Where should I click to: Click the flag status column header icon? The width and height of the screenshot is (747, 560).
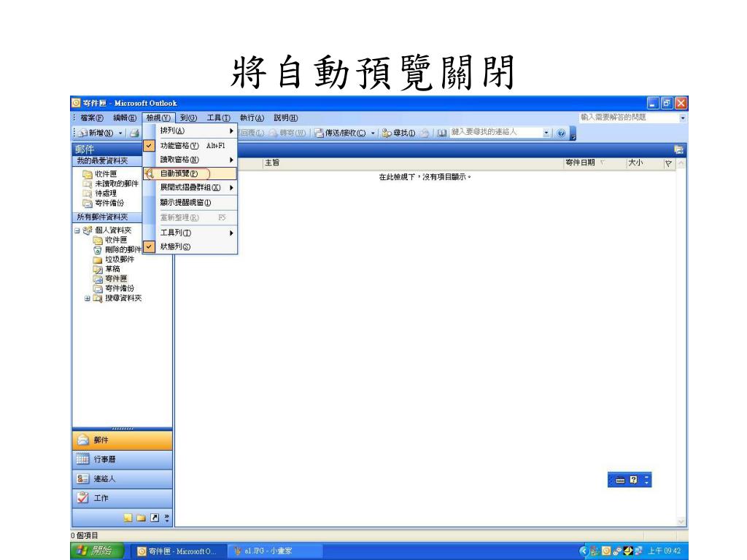coord(669,163)
